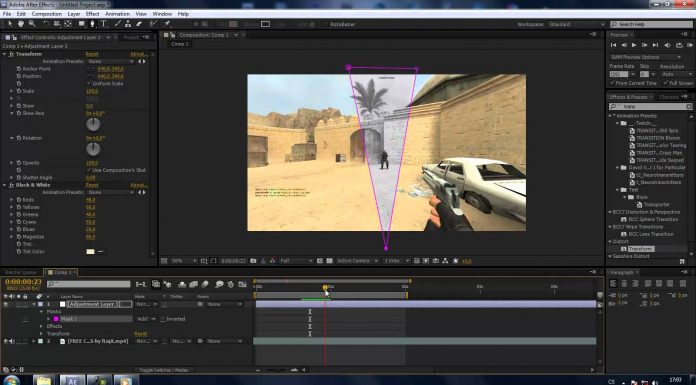Click About link for Transform effect
Image resolution: width=696 pixels, height=385 pixels.
click(x=138, y=54)
